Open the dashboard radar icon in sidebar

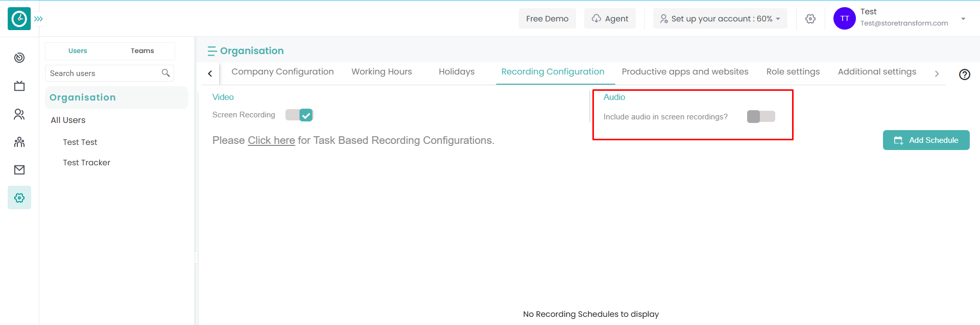[x=19, y=58]
